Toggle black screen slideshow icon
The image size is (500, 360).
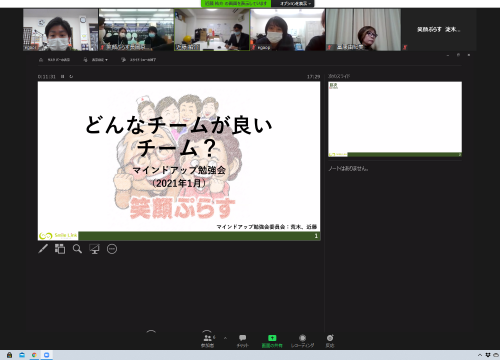click(x=94, y=249)
